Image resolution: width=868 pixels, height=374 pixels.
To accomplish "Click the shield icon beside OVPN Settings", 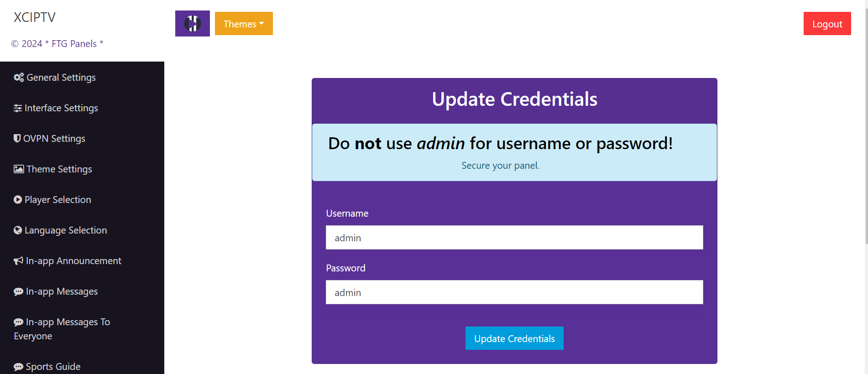I will pos(17,138).
